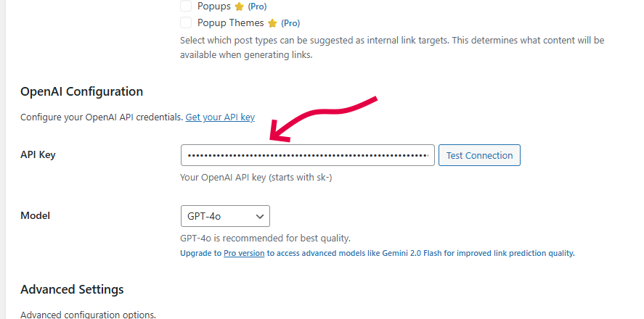Open the (Pro) link next to Popups

(x=257, y=7)
